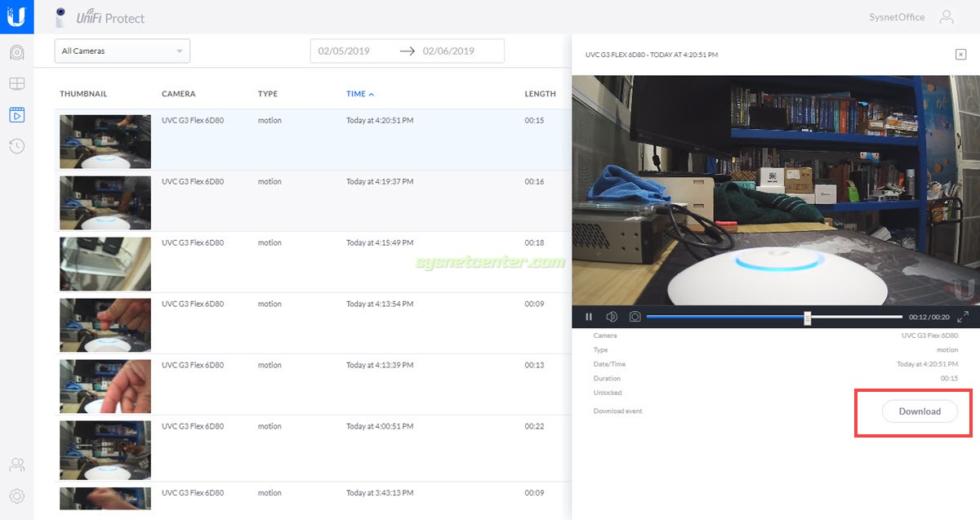Screen dimensions: 980x520
Task: Set the start date 02/05/2019
Action: [x=344, y=51]
